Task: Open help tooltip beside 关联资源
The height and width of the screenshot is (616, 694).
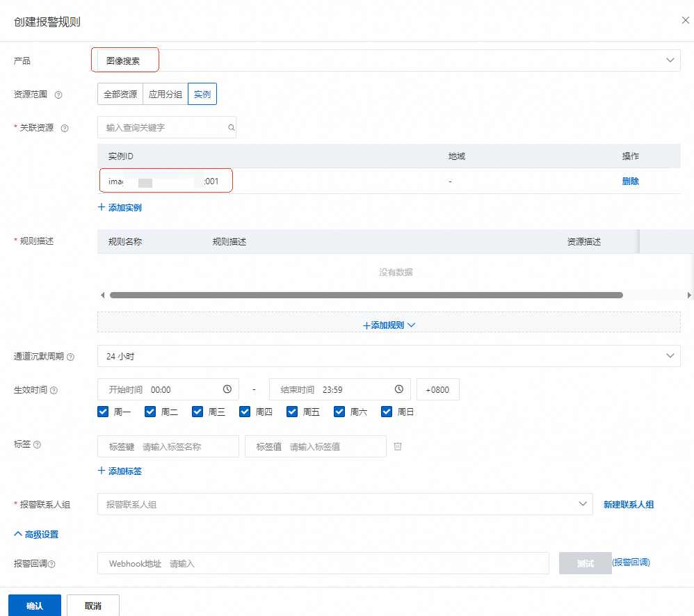Action: tap(65, 129)
